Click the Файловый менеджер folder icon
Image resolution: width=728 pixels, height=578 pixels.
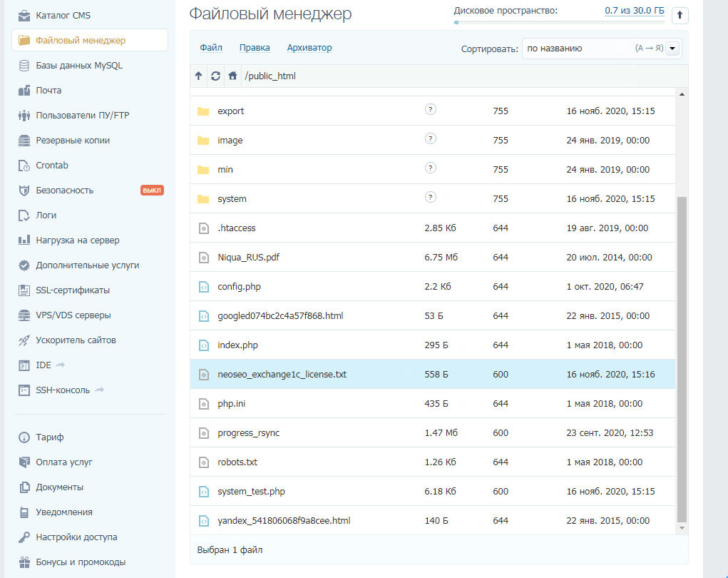(x=24, y=41)
